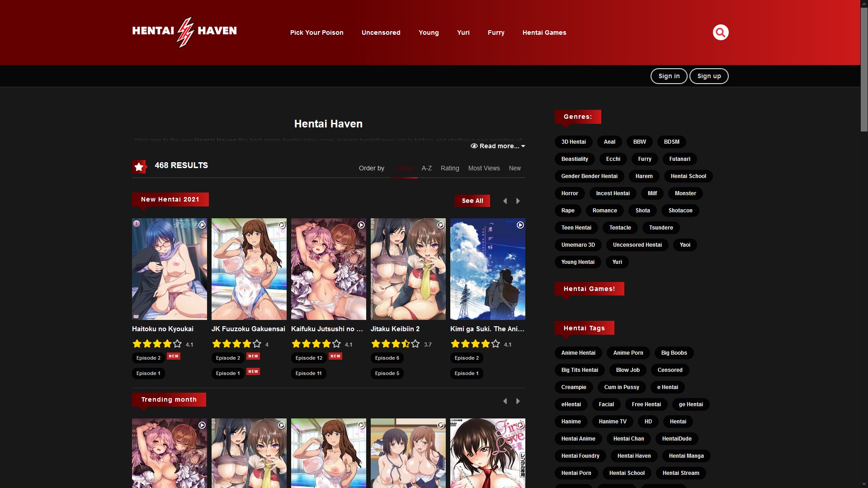Image resolution: width=868 pixels, height=488 pixels.
Task: Open Episode 2 of Haitoku no Kyoukai
Action: (x=148, y=358)
